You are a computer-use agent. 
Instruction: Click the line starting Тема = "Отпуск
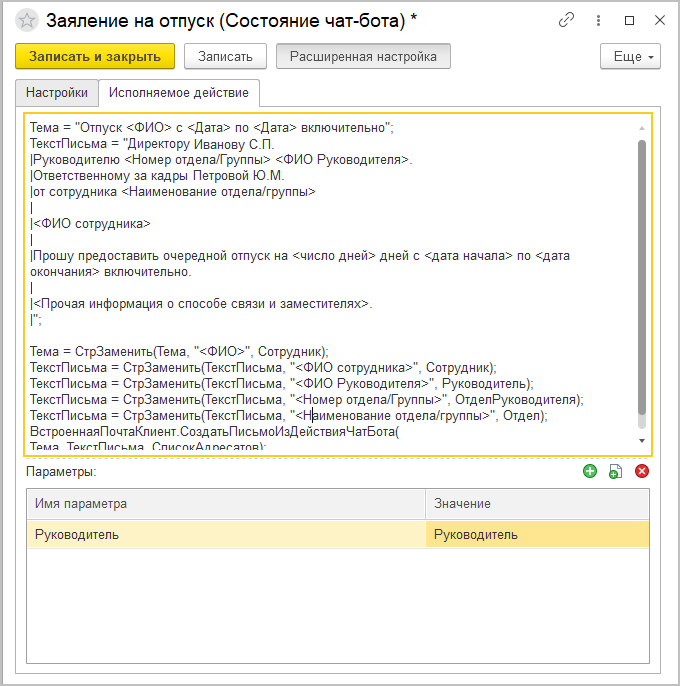point(212,128)
